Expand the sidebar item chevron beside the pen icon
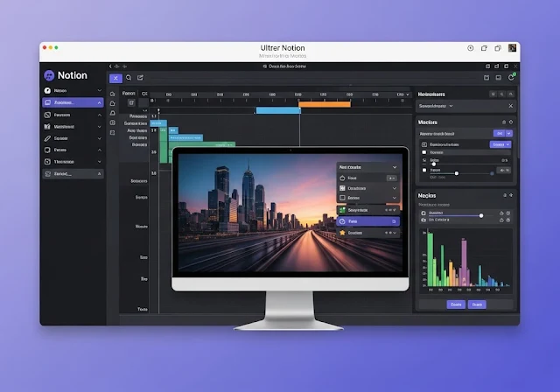This screenshot has width=560, height=392. 99,138
